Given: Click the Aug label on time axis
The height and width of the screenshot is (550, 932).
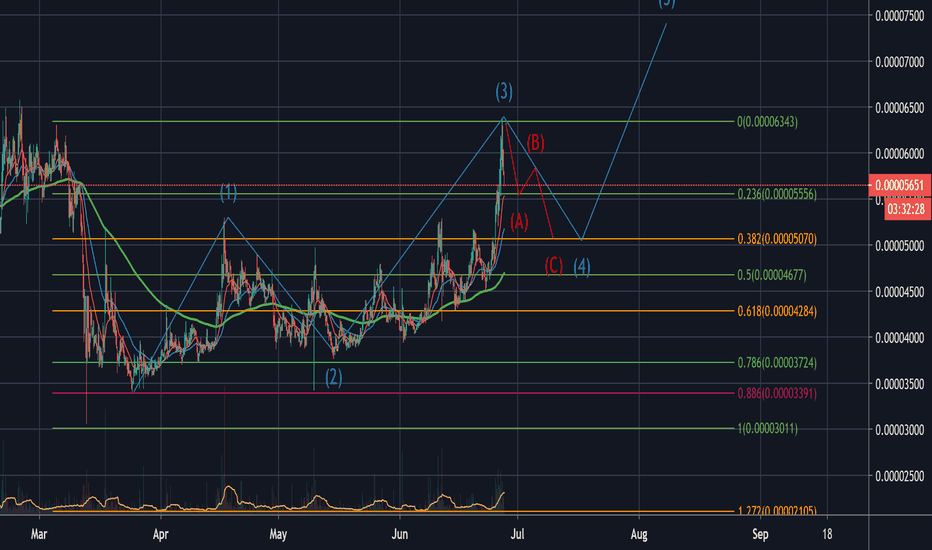Looking at the screenshot, I should [639, 534].
